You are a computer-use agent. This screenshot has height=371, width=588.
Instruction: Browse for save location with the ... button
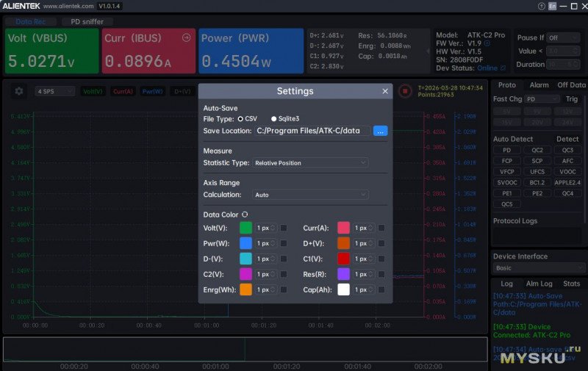click(380, 131)
